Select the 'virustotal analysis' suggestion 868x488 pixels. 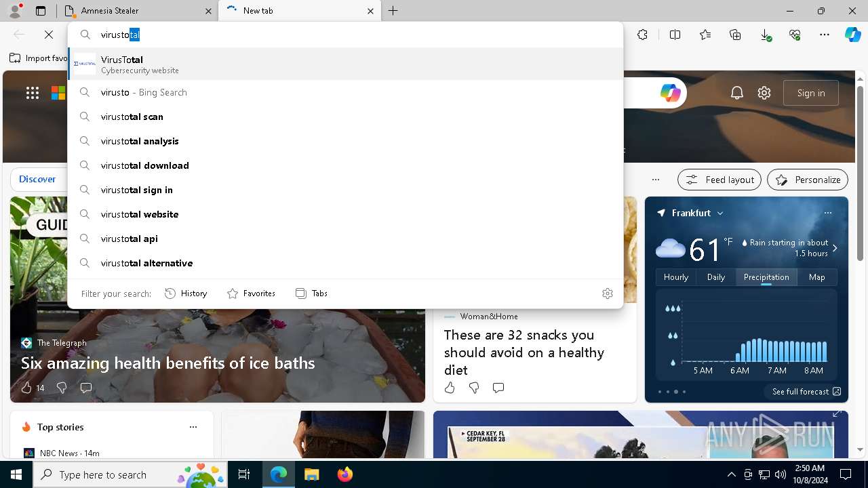pyautogui.click(x=345, y=141)
